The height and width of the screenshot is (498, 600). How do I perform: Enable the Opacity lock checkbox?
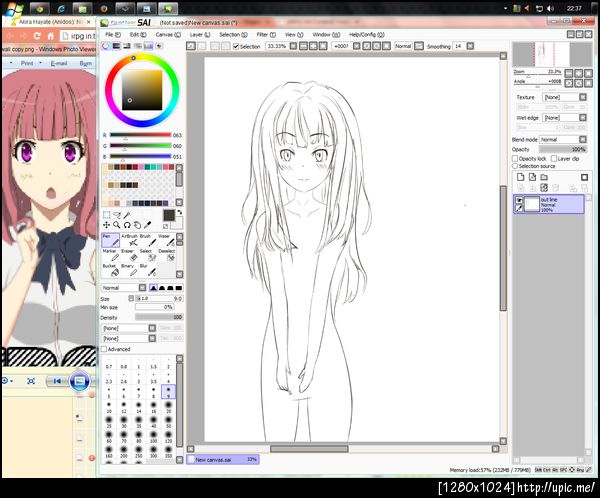515,158
